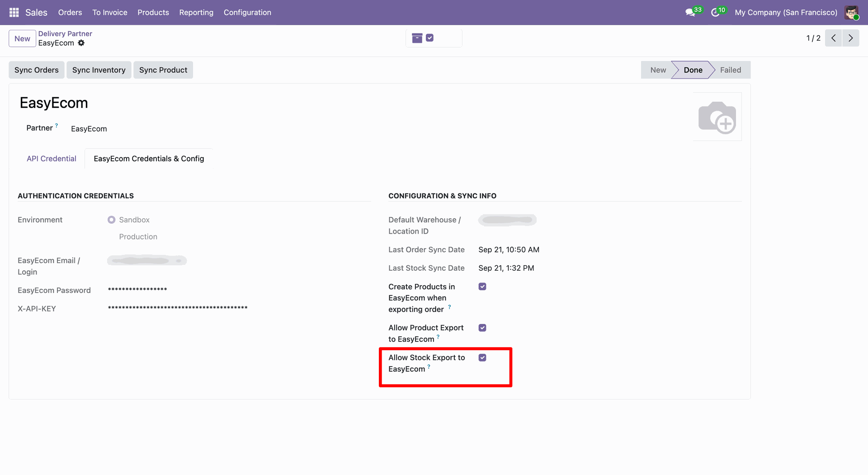Click the user avatar in top bar
The image size is (868, 475).
(x=851, y=12)
